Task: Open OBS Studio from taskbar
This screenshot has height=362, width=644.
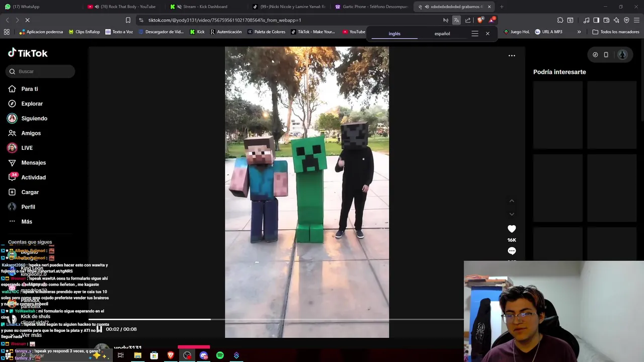Action: (x=187, y=355)
